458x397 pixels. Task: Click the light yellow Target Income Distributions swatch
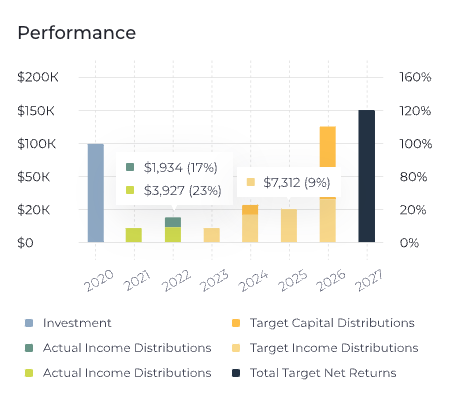click(236, 348)
